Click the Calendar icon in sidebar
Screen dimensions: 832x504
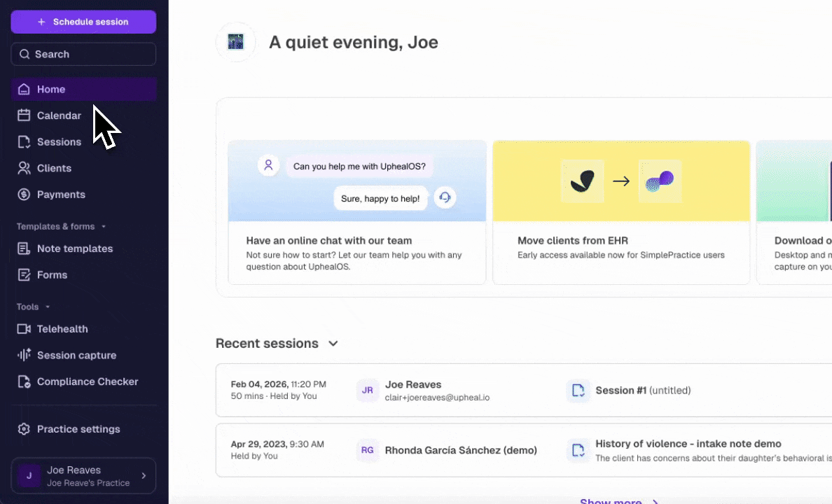pyautogui.click(x=24, y=115)
